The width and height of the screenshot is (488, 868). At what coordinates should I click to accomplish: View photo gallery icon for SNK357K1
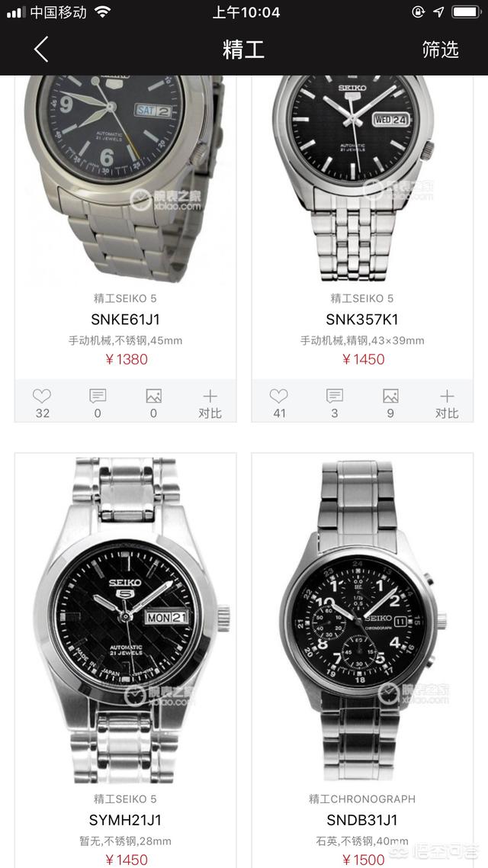click(390, 396)
